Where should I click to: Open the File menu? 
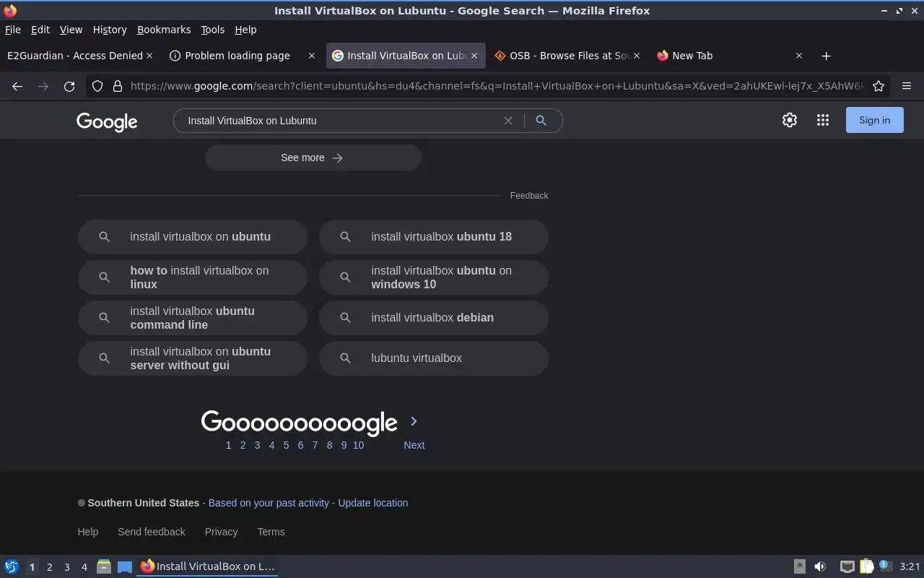[x=13, y=30]
